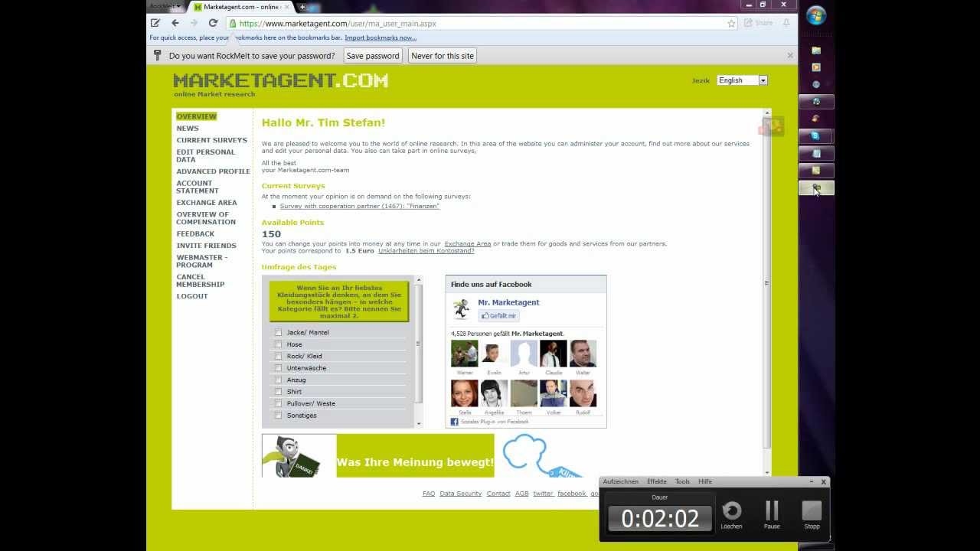The image size is (980, 551).
Task: Check the Rock/ Kleid option
Action: [278, 356]
